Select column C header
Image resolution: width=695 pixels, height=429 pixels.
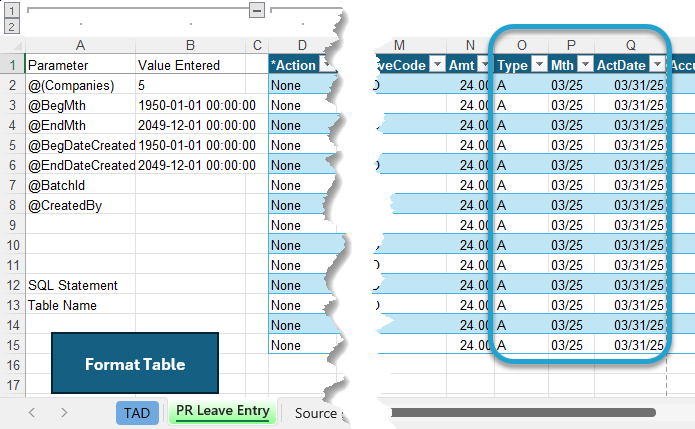pos(257,45)
